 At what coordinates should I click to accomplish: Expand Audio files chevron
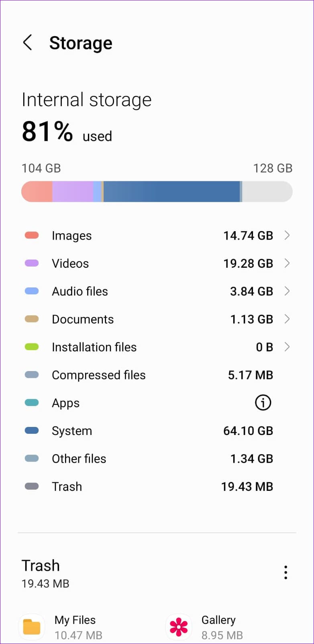click(x=287, y=291)
